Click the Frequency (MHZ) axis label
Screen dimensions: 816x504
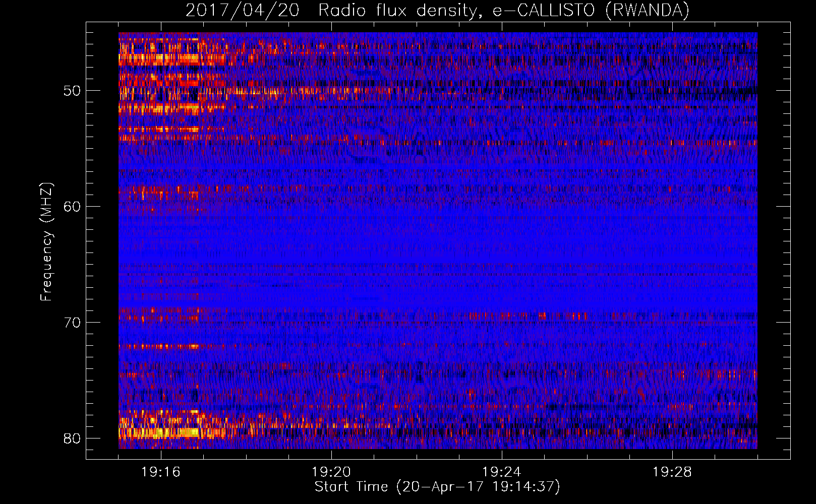(46, 241)
